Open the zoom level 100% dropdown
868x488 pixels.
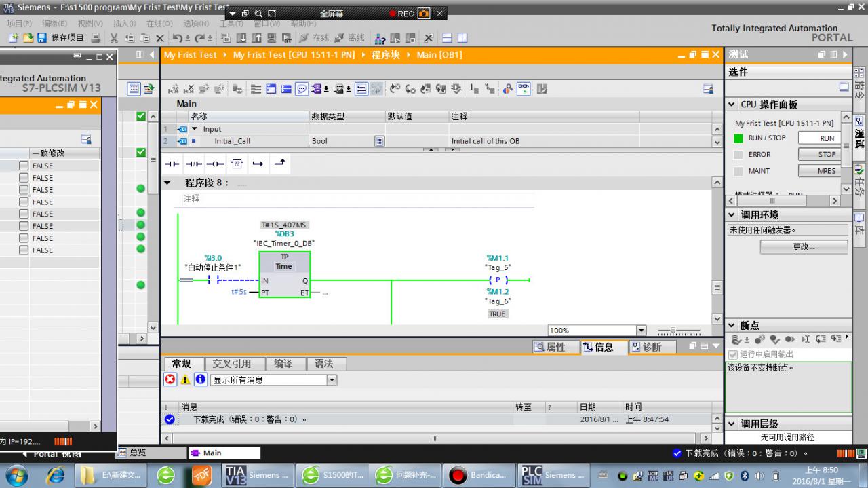point(642,331)
